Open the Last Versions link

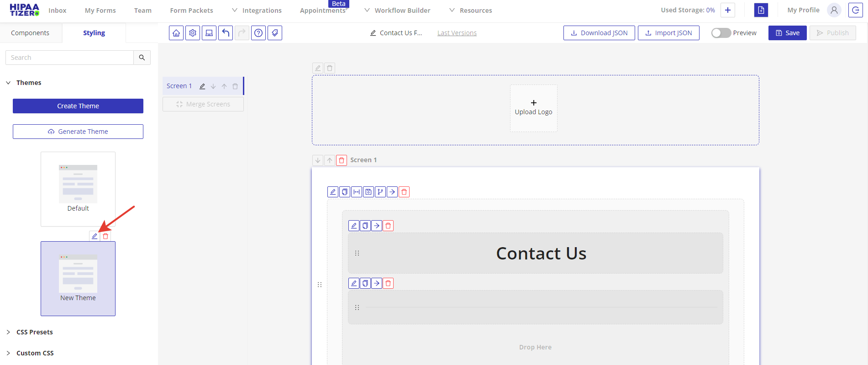[457, 33]
